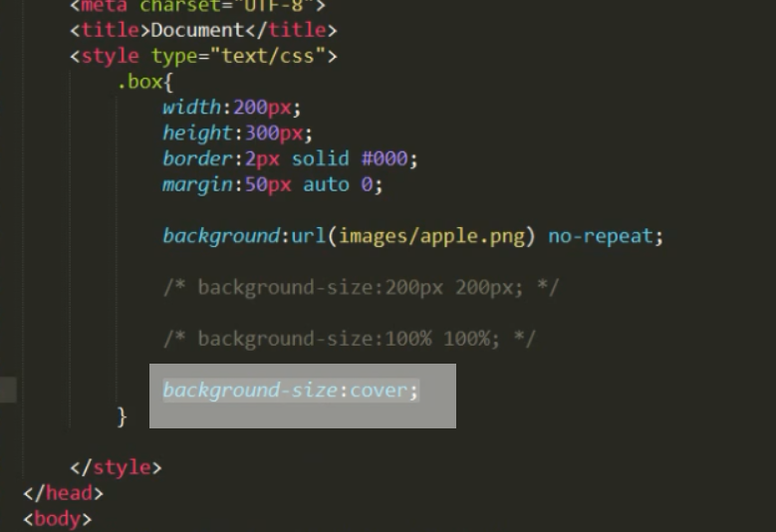Click the opening <body> tag

click(x=58, y=519)
